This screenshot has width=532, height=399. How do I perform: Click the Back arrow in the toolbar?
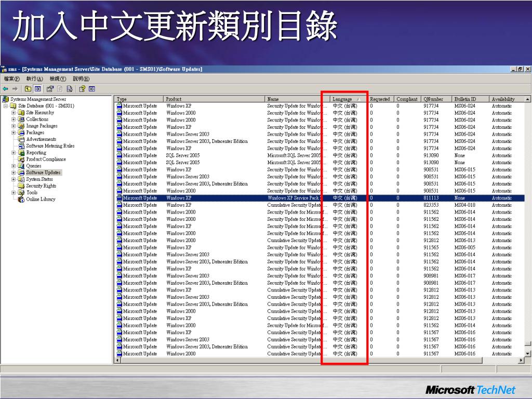pyautogui.click(x=5, y=89)
